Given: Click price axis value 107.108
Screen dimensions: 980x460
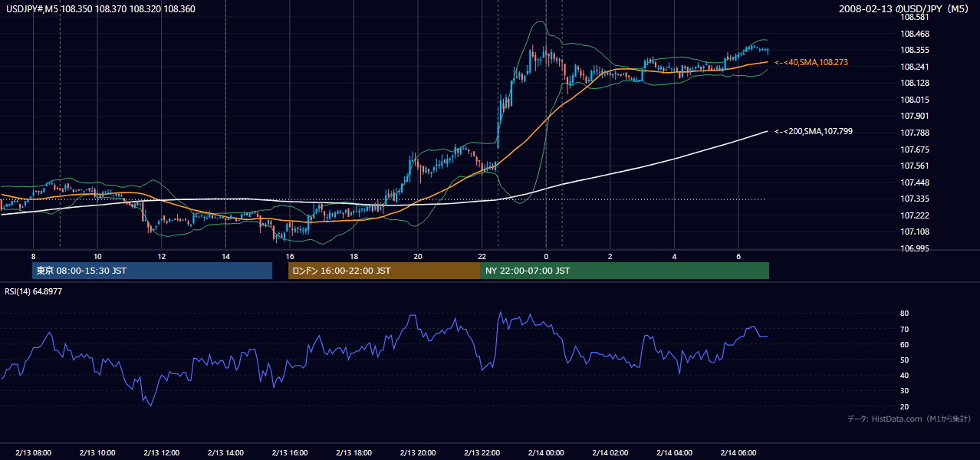Looking at the screenshot, I should [x=915, y=232].
